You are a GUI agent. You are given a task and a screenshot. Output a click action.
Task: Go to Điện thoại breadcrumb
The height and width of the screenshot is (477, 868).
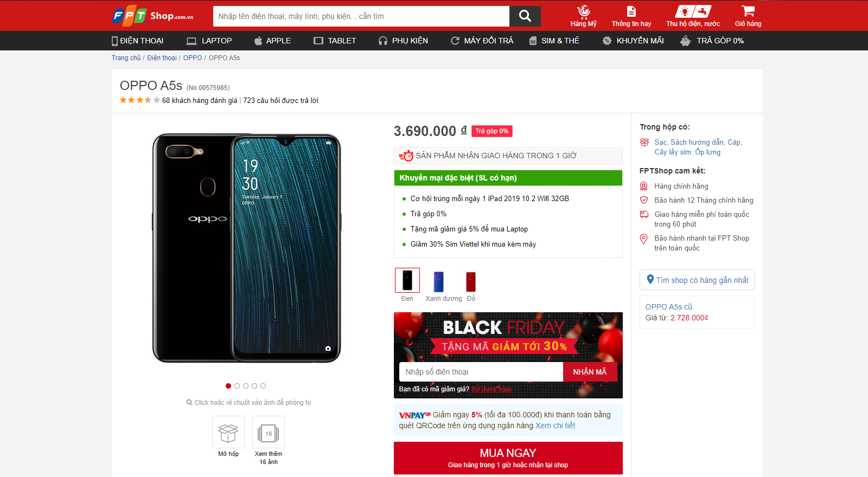click(162, 58)
